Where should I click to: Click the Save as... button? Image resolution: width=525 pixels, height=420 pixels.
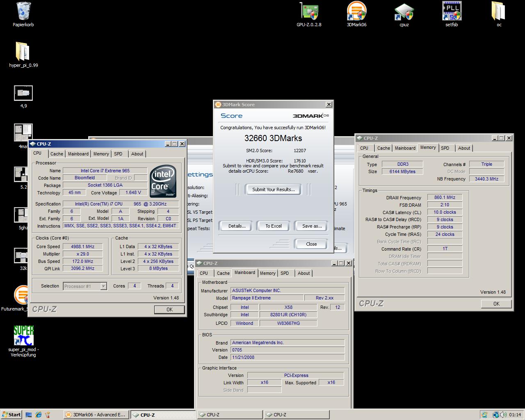click(312, 226)
